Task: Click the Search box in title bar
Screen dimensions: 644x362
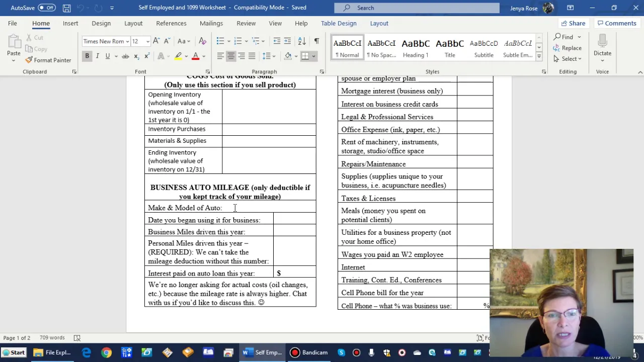Action: (417, 8)
